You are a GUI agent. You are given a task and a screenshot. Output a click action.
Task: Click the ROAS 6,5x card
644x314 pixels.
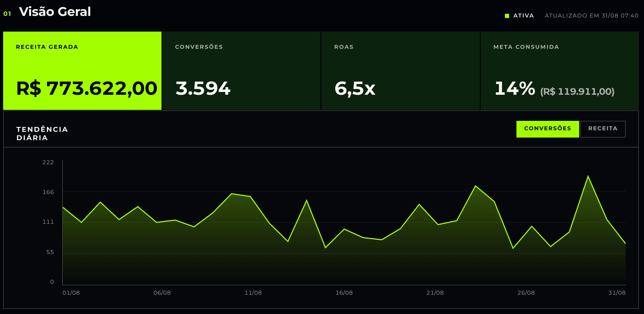400,71
